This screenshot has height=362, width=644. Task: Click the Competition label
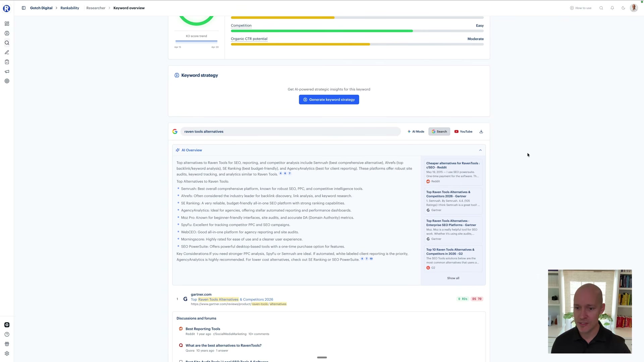(x=241, y=25)
